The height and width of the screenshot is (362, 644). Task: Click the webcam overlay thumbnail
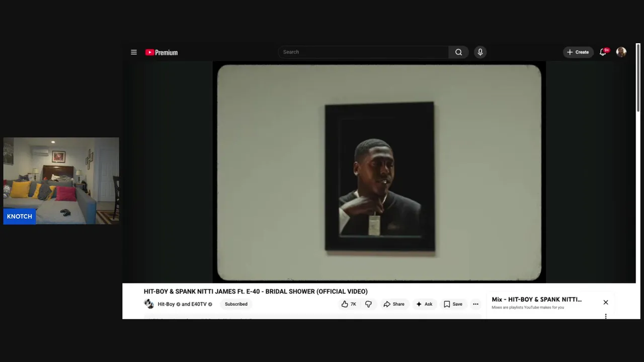pyautogui.click(x=61, y=180)
